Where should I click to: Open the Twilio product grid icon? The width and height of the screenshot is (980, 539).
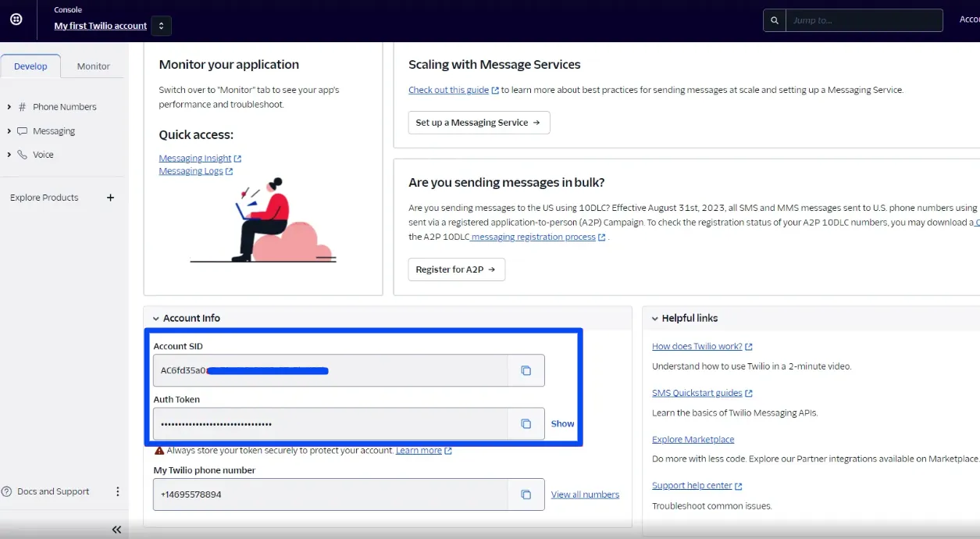tap(16, 20)
